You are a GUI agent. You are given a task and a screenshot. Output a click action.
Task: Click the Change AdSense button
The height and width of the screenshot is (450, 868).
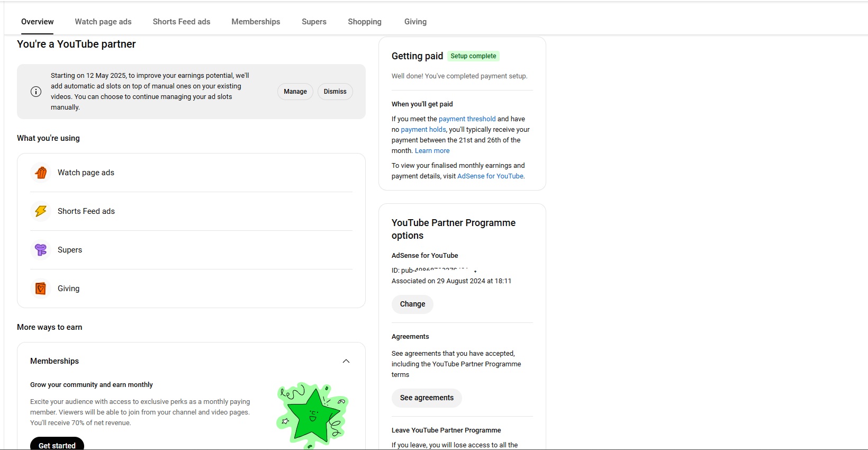(412, 304)
